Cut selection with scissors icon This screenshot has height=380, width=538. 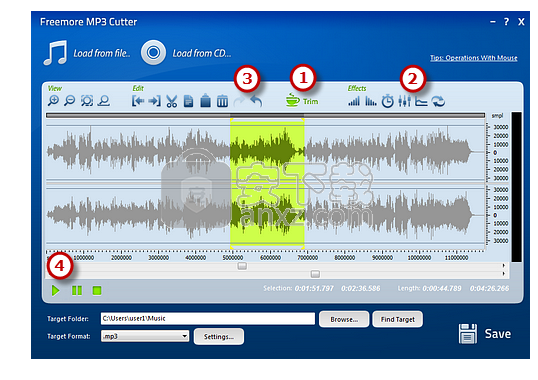[172, 102]
